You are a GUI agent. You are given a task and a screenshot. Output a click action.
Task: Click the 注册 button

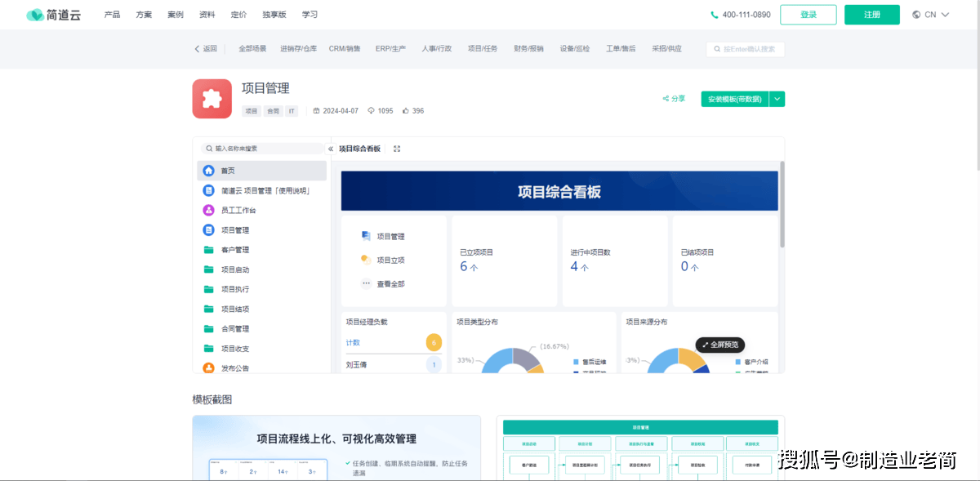pos(871,15)
